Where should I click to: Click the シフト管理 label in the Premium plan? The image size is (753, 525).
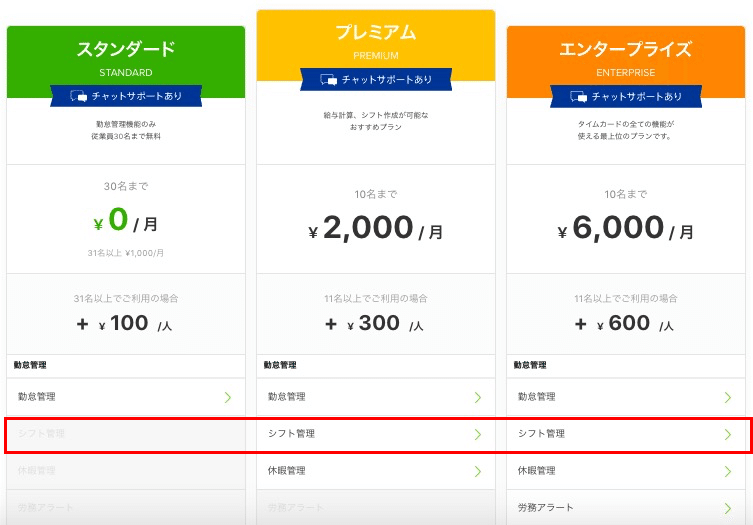[291, 434]
